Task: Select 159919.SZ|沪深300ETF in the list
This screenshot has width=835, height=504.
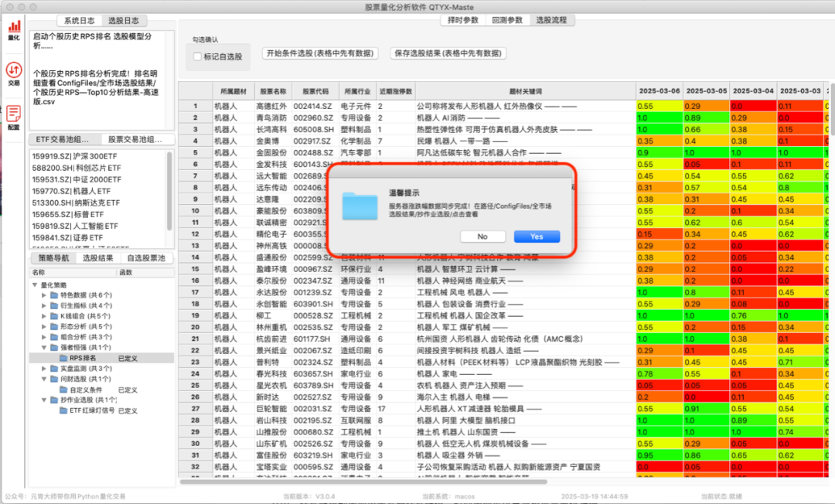Action: tap(97, 156)
